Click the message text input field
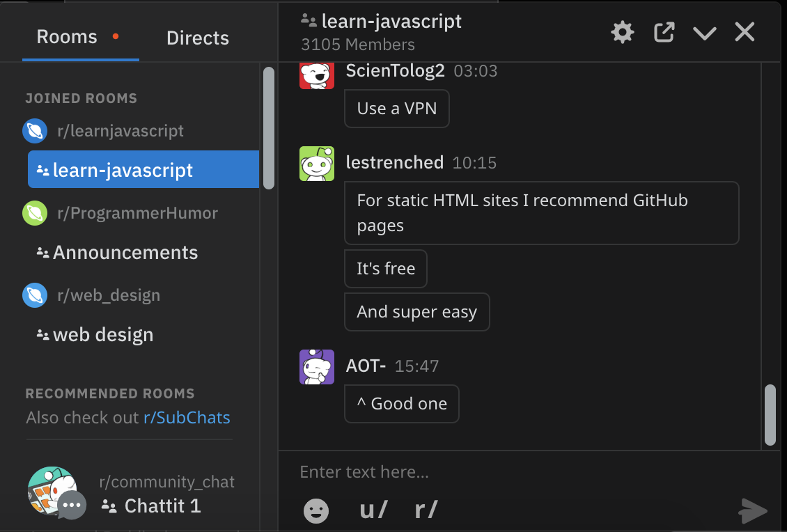Viewport: 787px width, 532px height. tap(515, 472)
